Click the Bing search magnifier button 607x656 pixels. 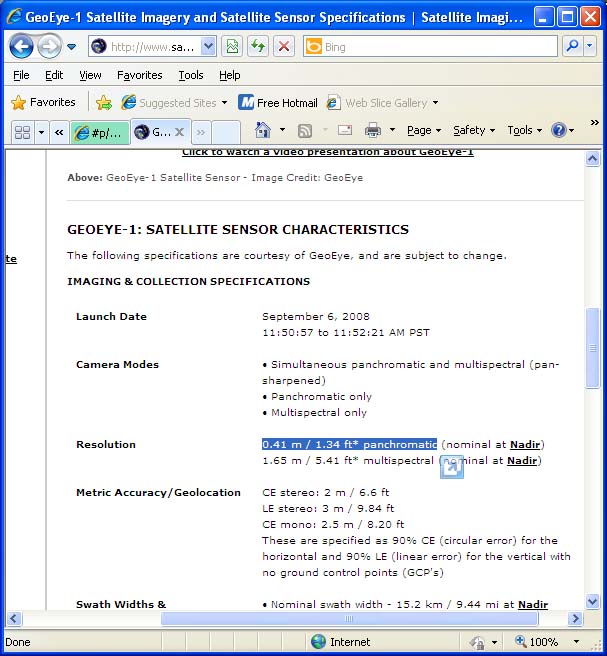click(x=572, y=46)
